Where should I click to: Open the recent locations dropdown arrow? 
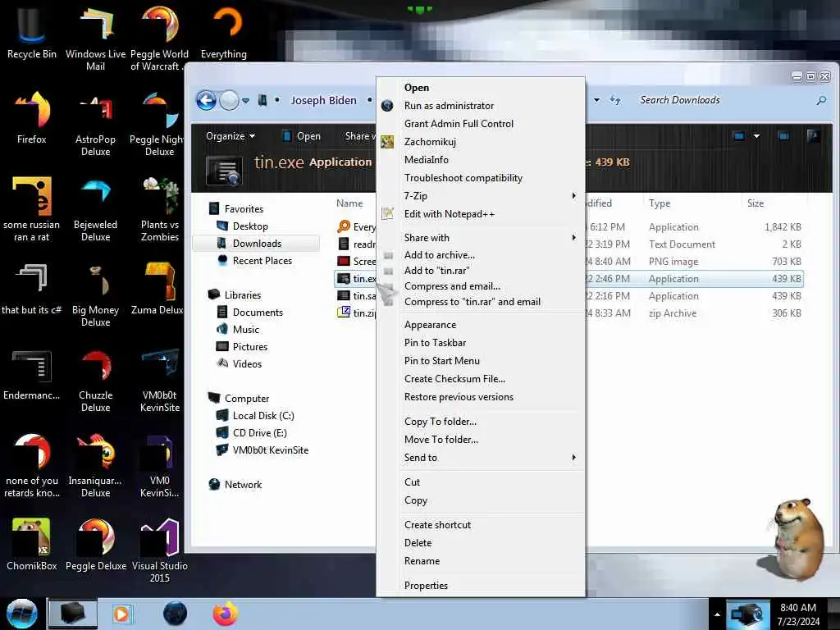pos(245,100)
